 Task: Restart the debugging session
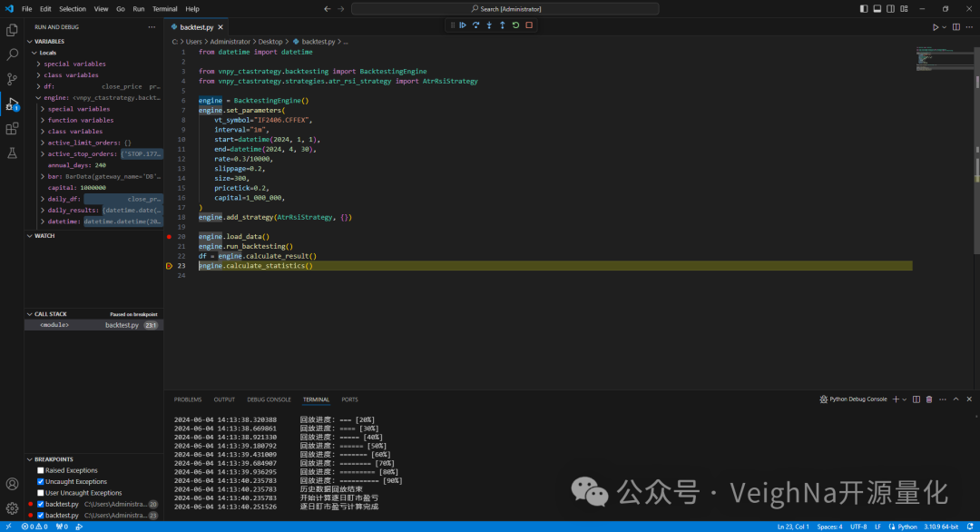coord(515,25)
